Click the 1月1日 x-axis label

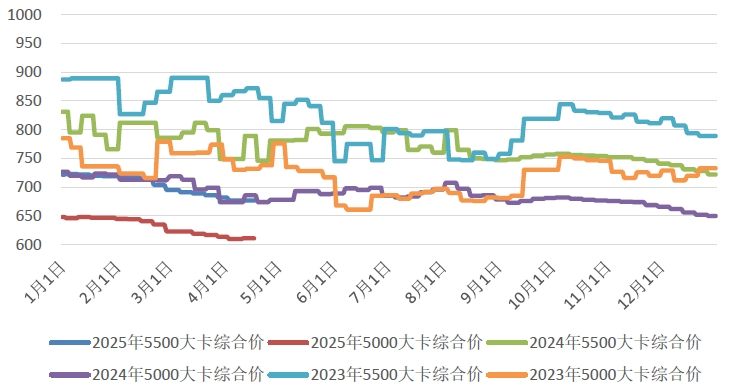coord(45,283)
